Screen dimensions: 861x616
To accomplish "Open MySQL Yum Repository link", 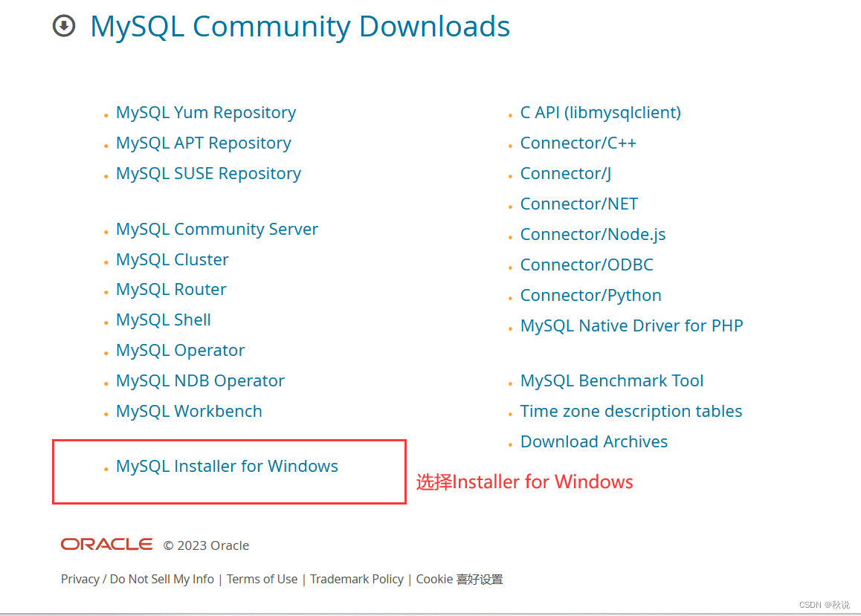I will click(x=206, y=112).
